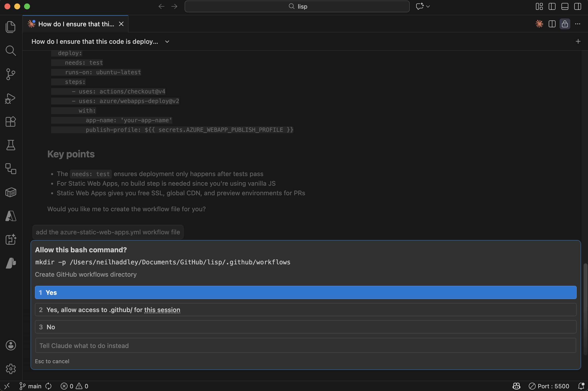The width and height of the screenshot is (588, 391).
Task: Open Accounts from the activity bar
Action: pyautogui.click(x=11, y=345)
